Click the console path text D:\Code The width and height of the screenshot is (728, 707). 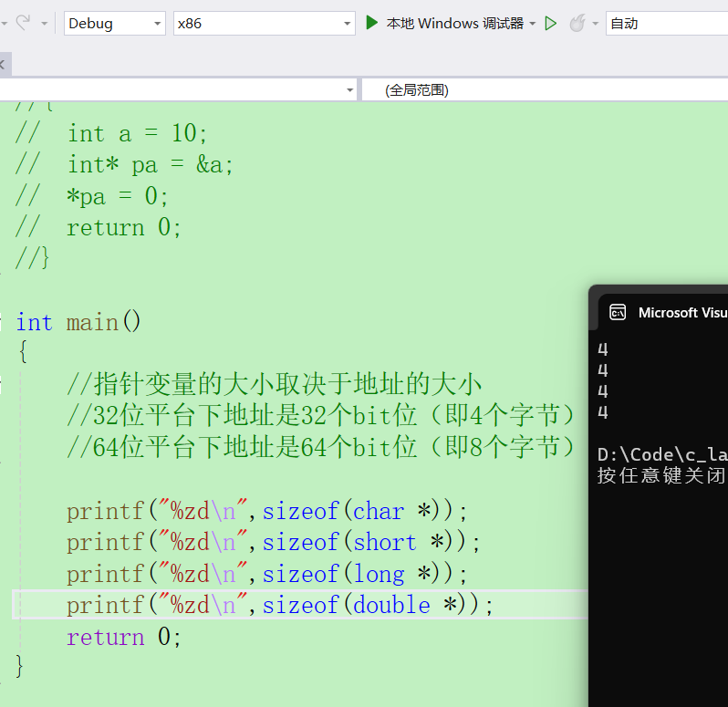[x=662, y=454]
